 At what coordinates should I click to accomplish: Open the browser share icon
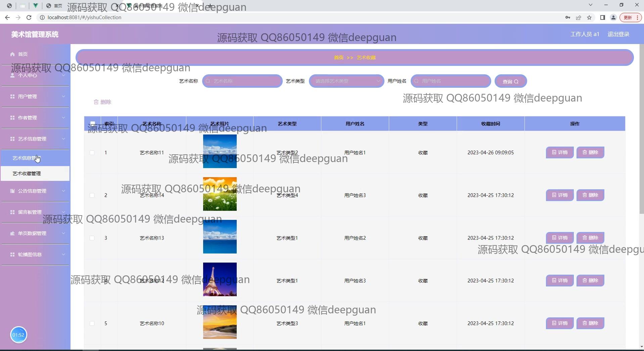[x=579, y=17]
